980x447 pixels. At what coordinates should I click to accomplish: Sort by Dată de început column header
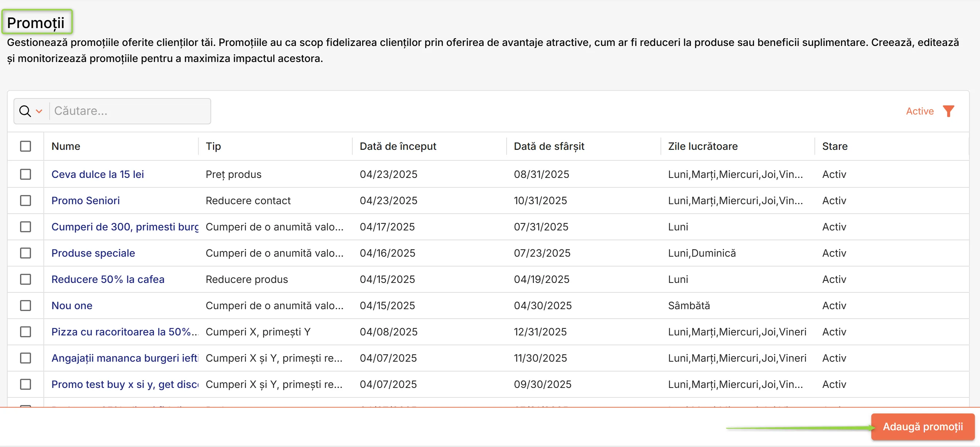[398, 146]
